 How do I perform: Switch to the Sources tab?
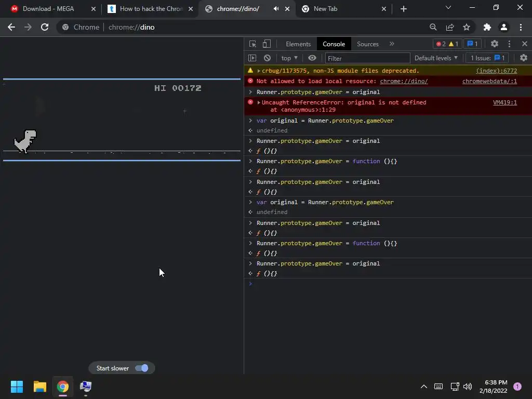[x=367, y=44]
